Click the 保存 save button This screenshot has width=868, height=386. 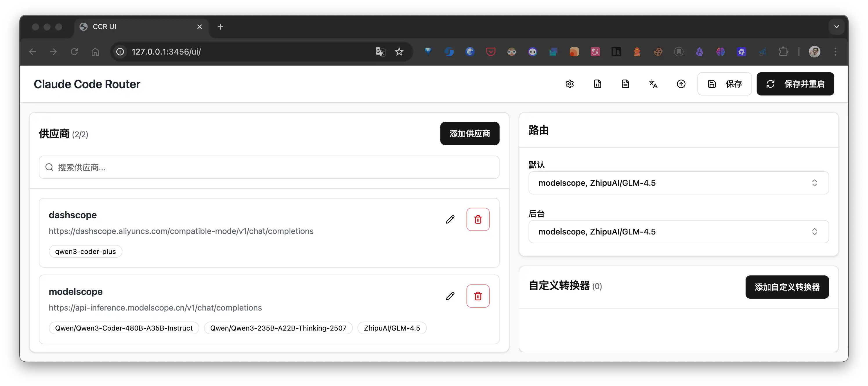click(724, 84)
